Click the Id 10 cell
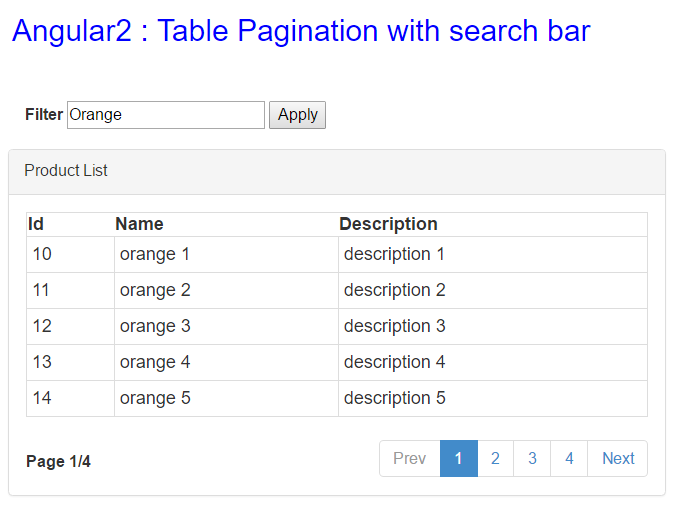Image resolution: width=691 pixels, height=511 pixels. coord(71,255)
